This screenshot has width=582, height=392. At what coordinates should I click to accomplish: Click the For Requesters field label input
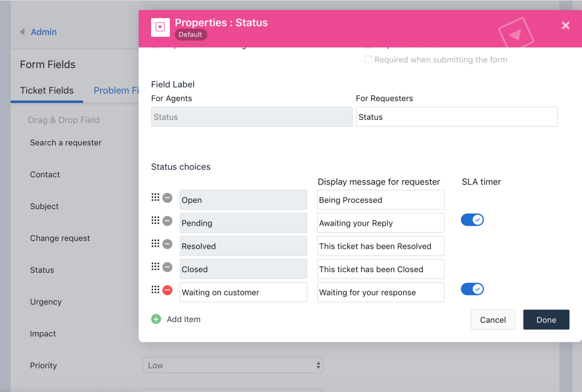coord(456,116)
